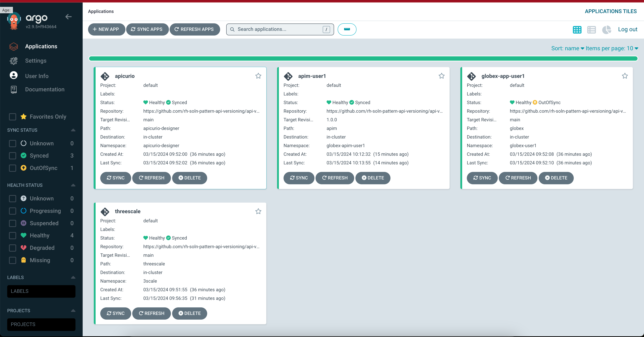Click the git icon on threescale tile
This screenshot has width=644, height=337.
[x=105, y=212]
